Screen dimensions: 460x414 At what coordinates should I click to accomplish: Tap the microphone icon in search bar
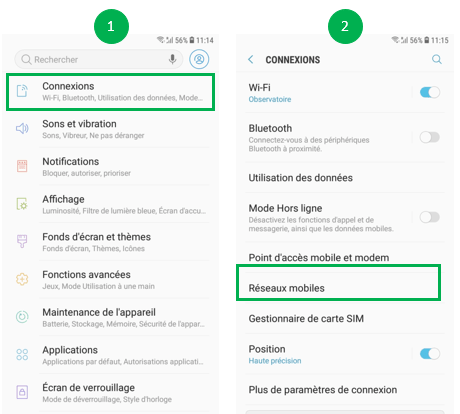[172, 59]
